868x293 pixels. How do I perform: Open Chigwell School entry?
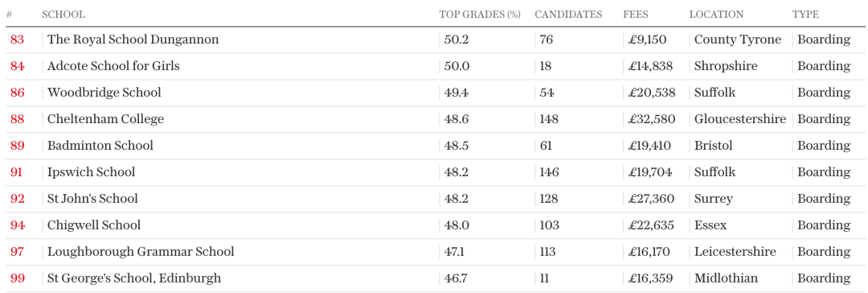coord(94,225)
